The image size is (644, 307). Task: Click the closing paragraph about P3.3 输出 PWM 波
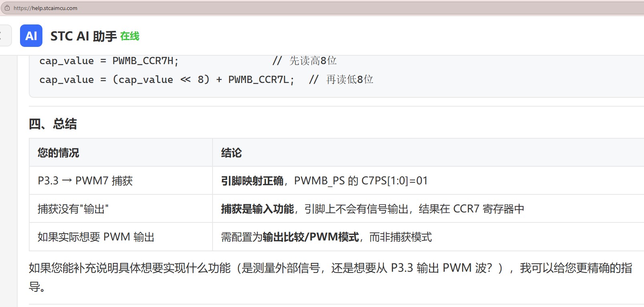tap(331, 277)
